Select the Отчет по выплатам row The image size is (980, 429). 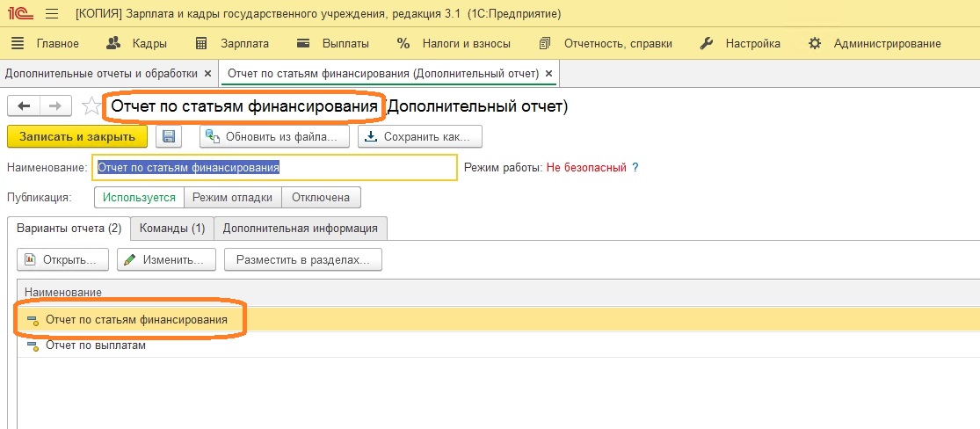click(498, 345)
